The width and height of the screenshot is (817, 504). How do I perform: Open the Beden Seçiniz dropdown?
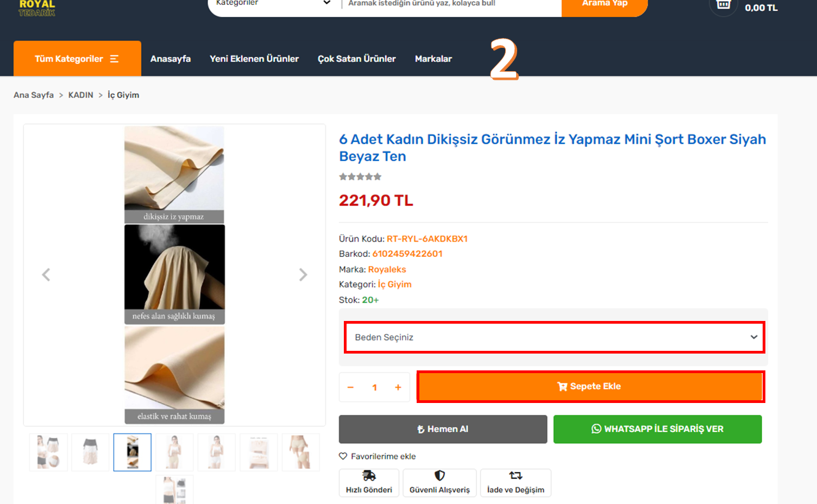555,337
